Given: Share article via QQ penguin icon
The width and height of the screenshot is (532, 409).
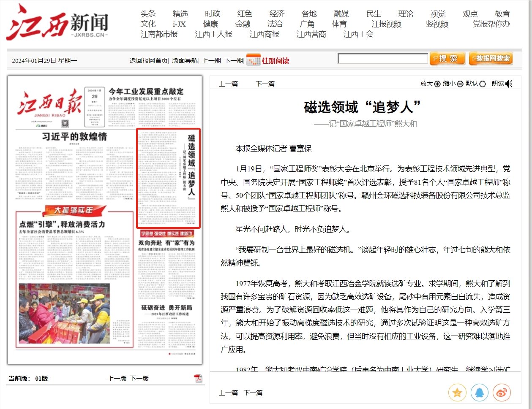Looking at the screenshot, I should pos(479,393).
